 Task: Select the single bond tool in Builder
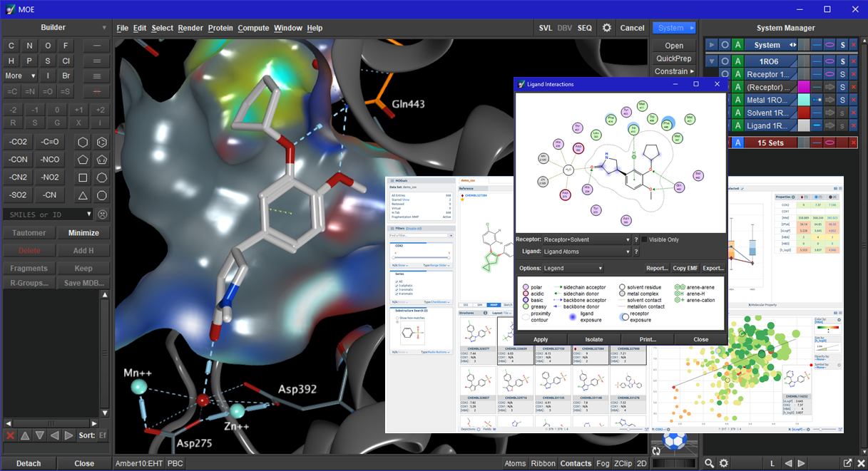pyautogui.click(x=97, y=46)
